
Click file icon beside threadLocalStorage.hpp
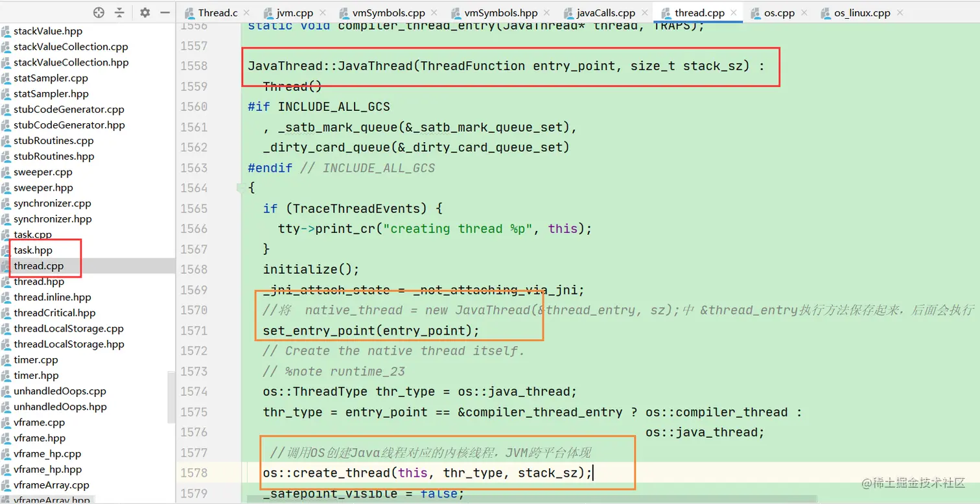(6, 344)
